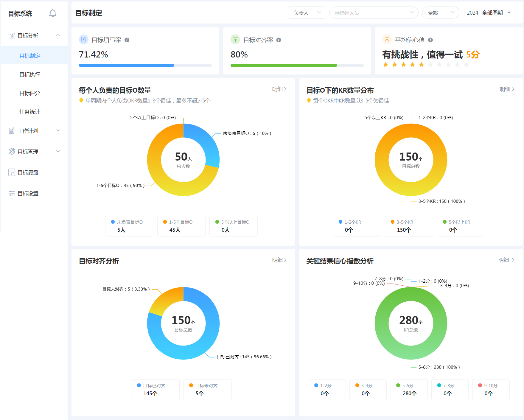
Task: Open 目标执行 menu item
Action: pyautogui.click(x=30, y=75)
